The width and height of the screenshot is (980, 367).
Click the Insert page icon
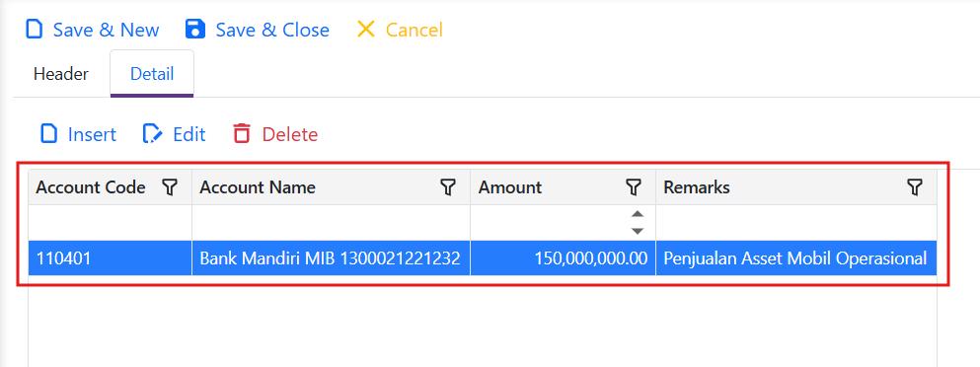tap(48, 134)
